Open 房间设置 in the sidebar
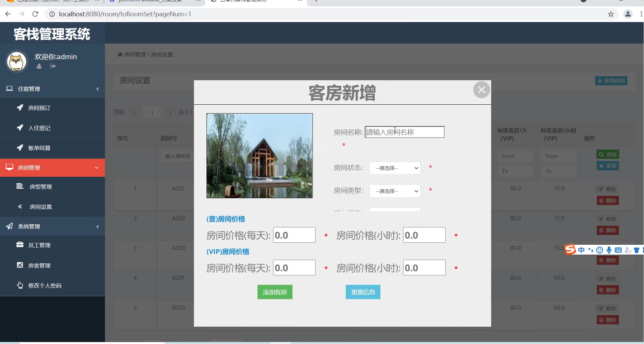The image size is (644, 344). click(x=52, y=207)
